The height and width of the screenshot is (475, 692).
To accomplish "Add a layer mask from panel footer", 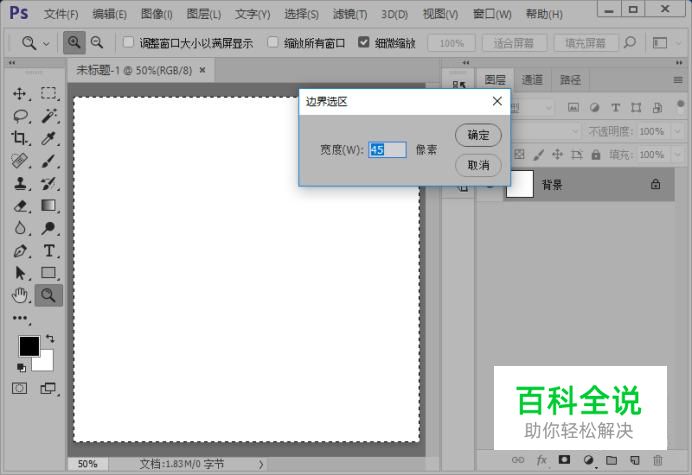I will point(564,460).
